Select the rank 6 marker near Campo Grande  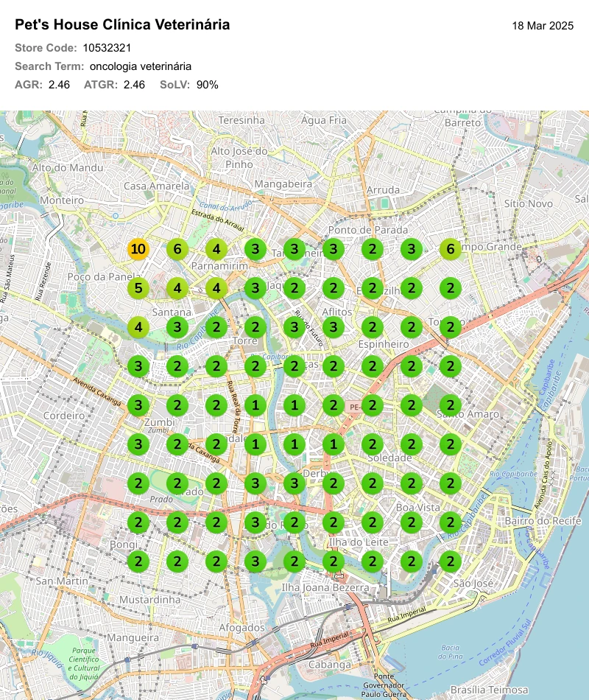point(451,249)
